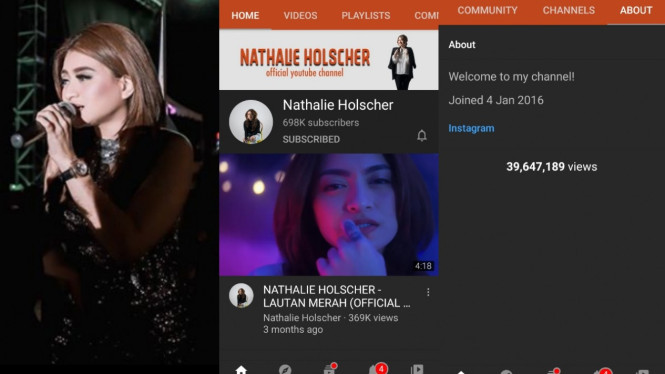Open the Library icon in bottom navigation
This screenshot has height=374, width=665.
[x=417, y=369]
